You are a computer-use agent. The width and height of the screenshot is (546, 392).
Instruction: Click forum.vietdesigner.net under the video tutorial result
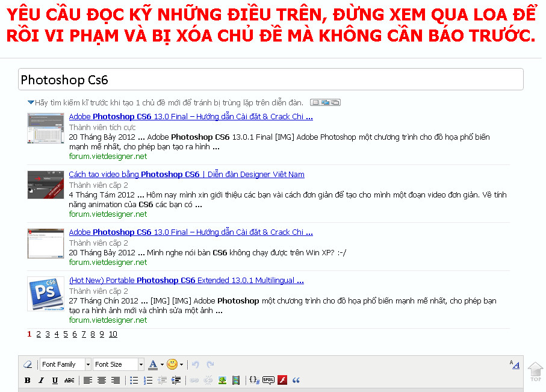pyautogui.click(x=108, y=214)
